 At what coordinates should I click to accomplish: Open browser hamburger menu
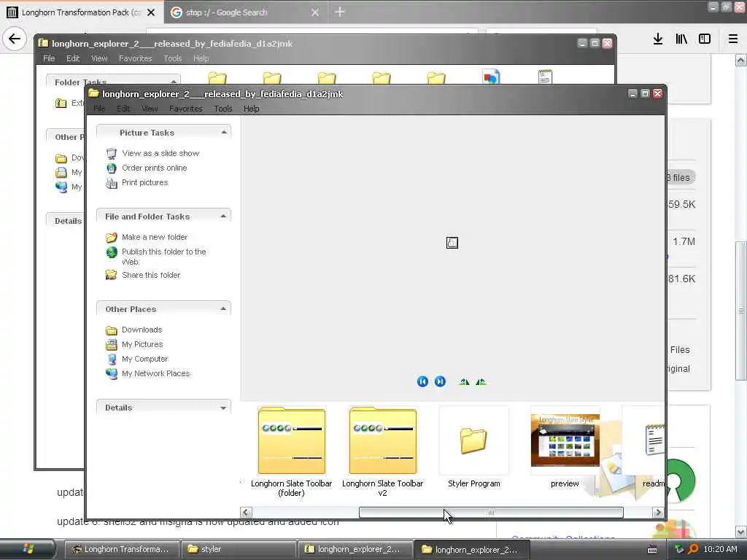(x=733, y=39)
